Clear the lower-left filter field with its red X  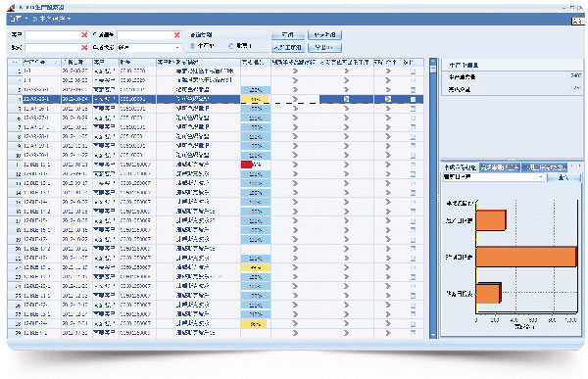(84, 48)
